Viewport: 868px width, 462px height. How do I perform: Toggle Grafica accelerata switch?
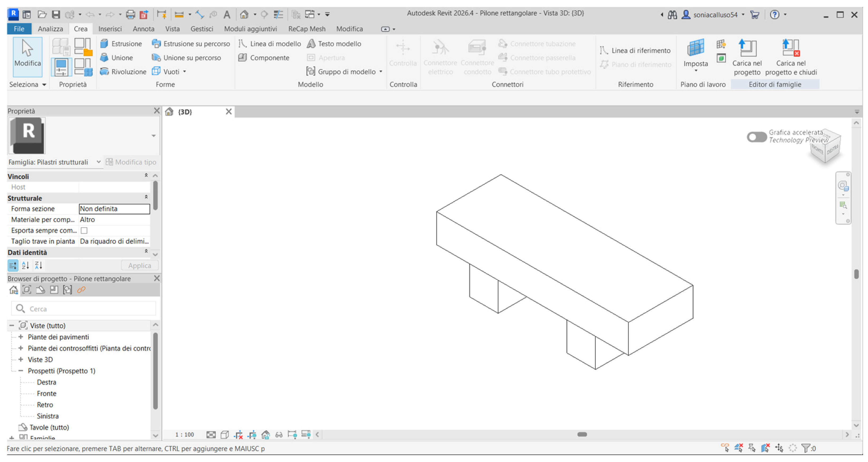[x=756, y=137]
